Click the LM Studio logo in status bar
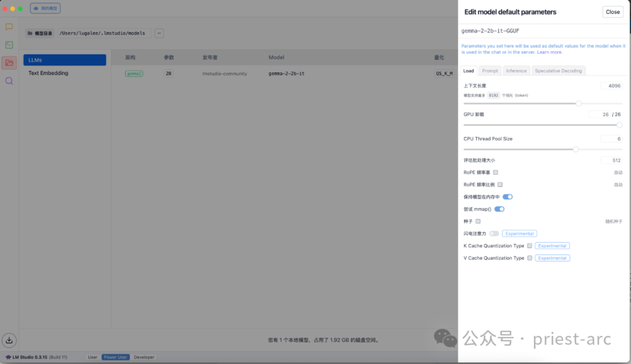Viewport: 631px width, 364px height. (x=8, y=357)
